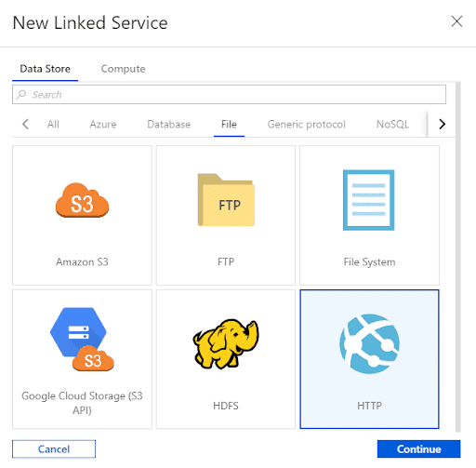This screenshot has height=468, width=476.
Task: Switch to the Data Store tab
Action: (45, 69)
